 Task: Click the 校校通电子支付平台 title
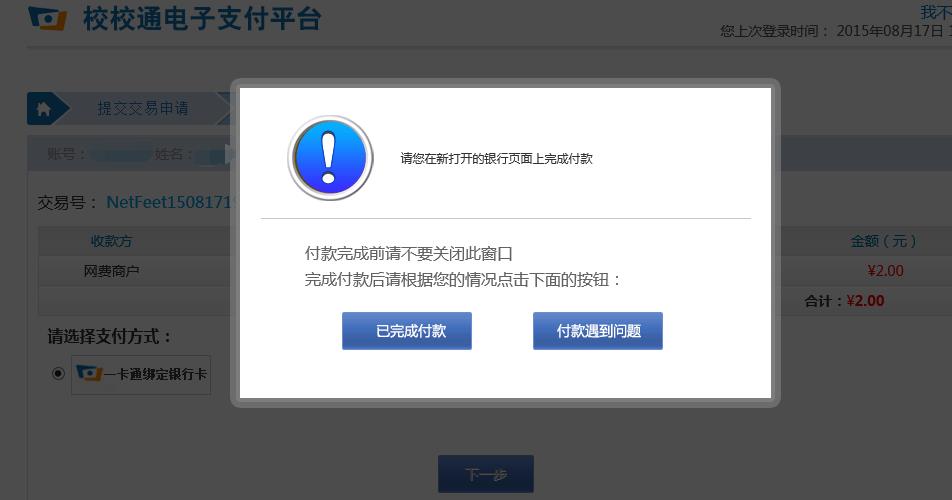pyautogui.click(x=202, y=18)
